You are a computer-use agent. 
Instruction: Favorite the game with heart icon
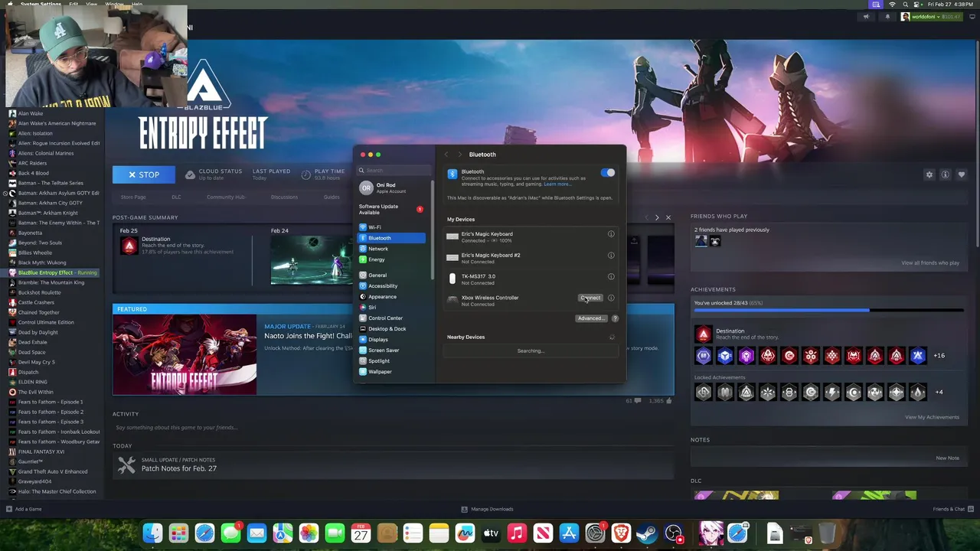(x=962, y=174)
